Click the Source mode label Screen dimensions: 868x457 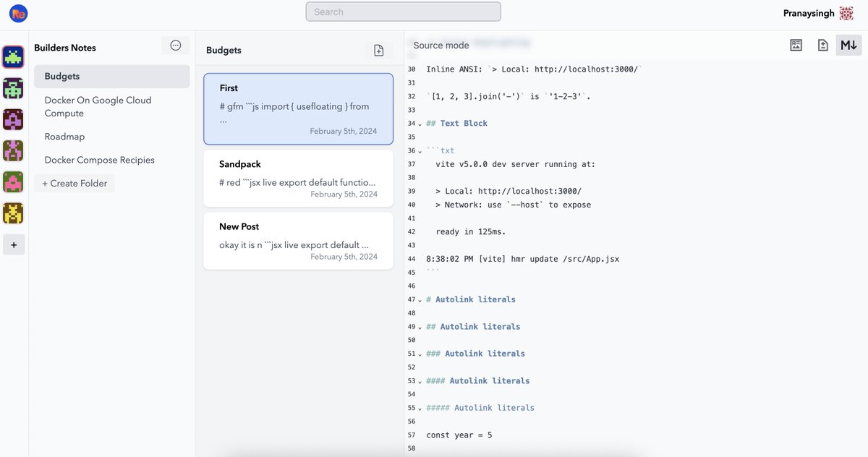click(441, 45)
